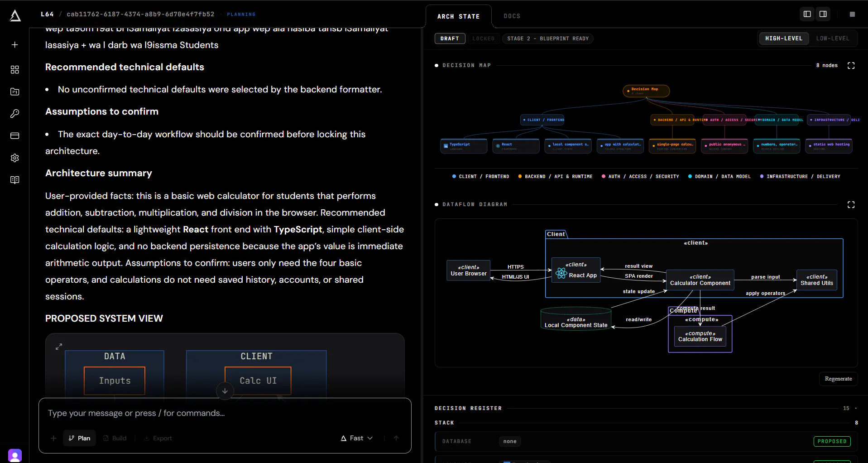Image resolution: width=868 pixels, height=463 pixels.
Task: Select Build mode in the message box
Action: [115, 438]
